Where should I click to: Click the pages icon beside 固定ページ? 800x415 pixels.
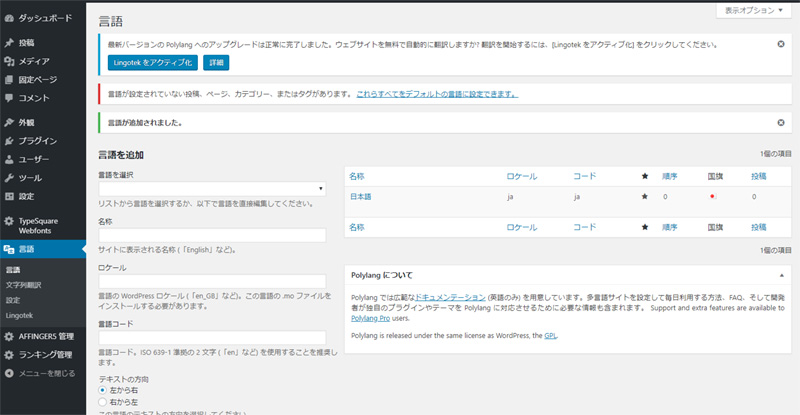[x=9, y=80]
